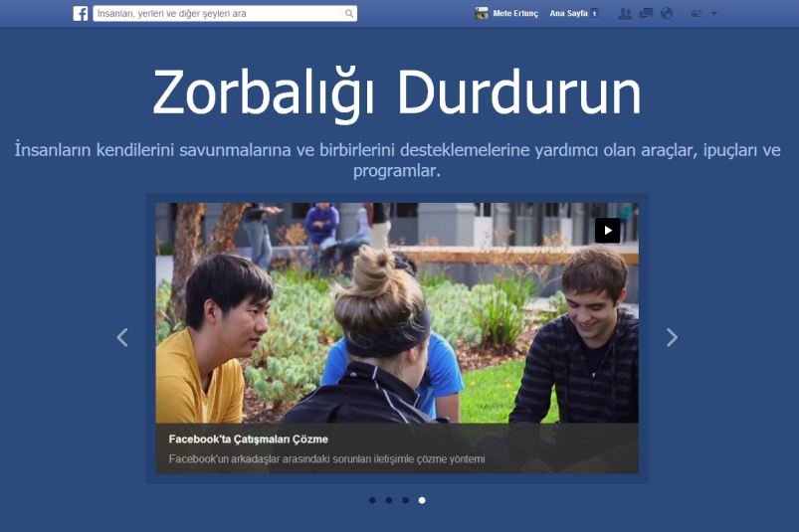Expand the account settings dropdown arrow
The height and width of the screenshot is (532, 799).
click(x=713, y=14)
